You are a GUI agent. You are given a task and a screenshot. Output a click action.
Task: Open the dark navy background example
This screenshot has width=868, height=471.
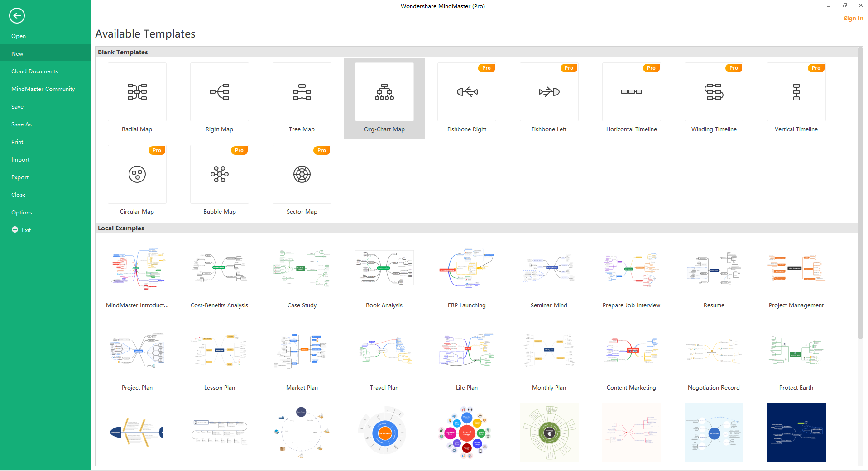(x=796, y=433)
